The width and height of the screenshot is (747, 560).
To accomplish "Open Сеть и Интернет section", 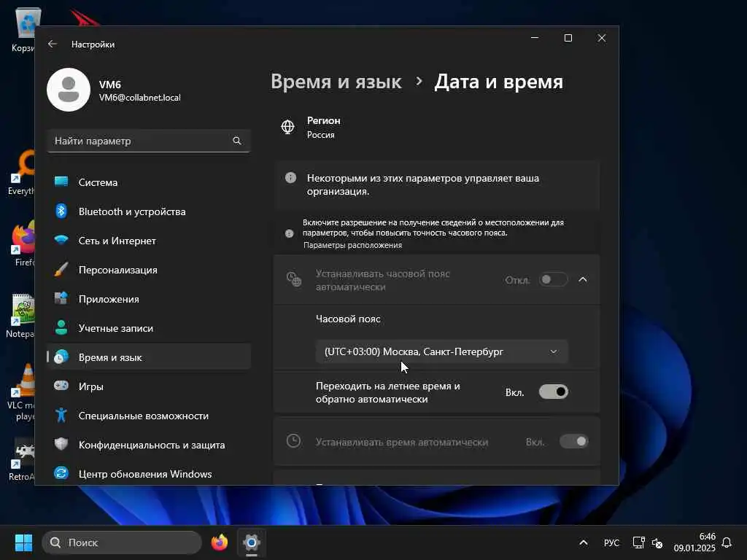I will point(149,240).
